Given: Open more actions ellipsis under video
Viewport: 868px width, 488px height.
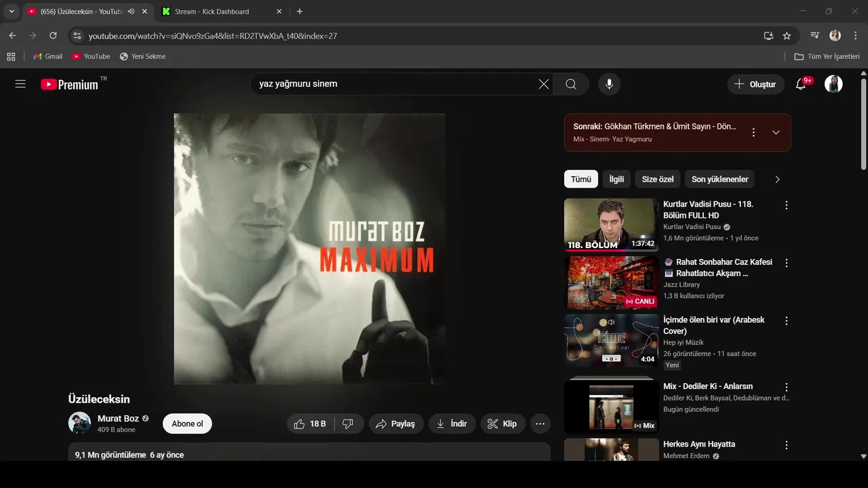Looking at the screenshot, I should pyautogui.click(x=540, y=424).
